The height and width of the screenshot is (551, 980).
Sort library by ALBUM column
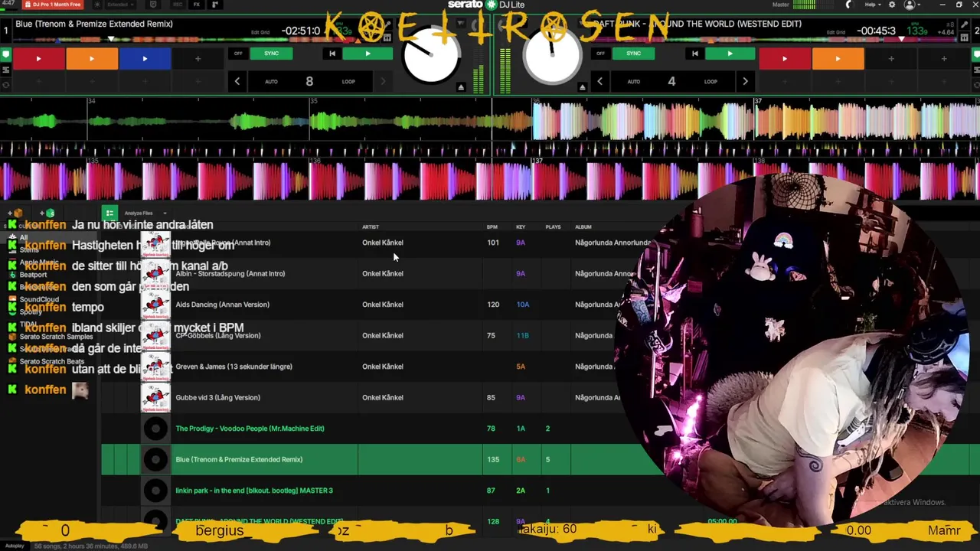583,227
